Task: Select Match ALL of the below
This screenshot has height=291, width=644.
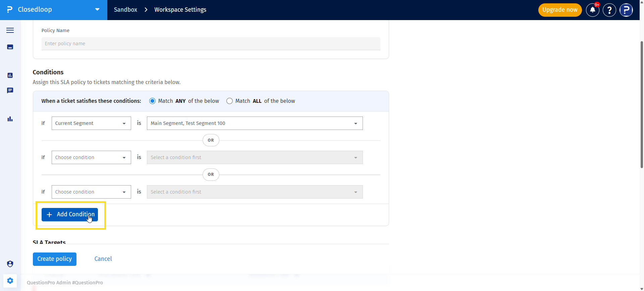Action: pyautogui.click(x=229, y=101)
